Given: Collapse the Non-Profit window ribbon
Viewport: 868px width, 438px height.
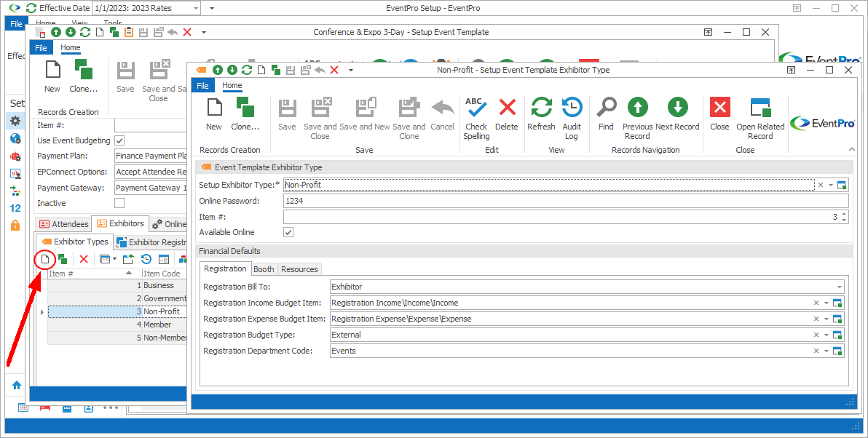Looking at the screenshot, I should coord(851,149).
